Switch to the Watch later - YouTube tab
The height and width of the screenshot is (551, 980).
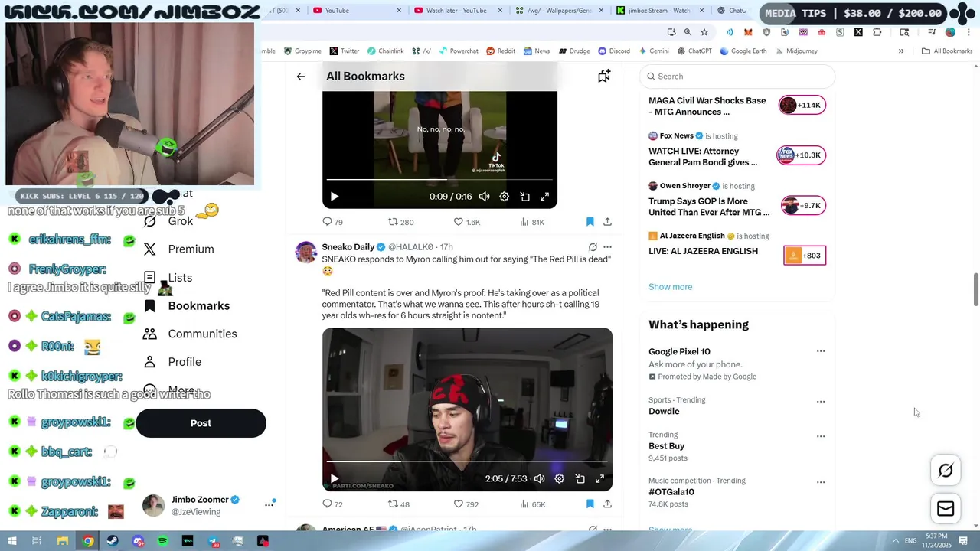(456, 11)
